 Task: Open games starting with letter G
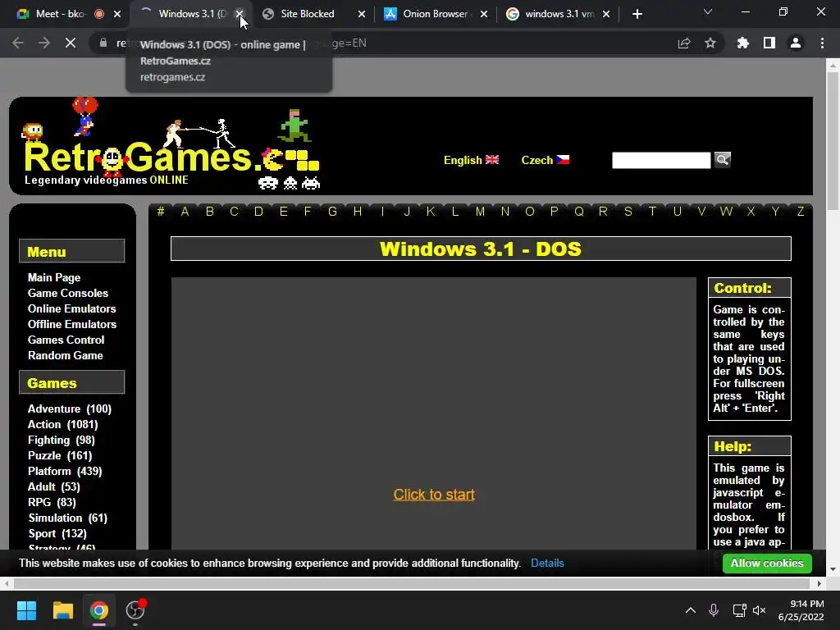[333, 212]
